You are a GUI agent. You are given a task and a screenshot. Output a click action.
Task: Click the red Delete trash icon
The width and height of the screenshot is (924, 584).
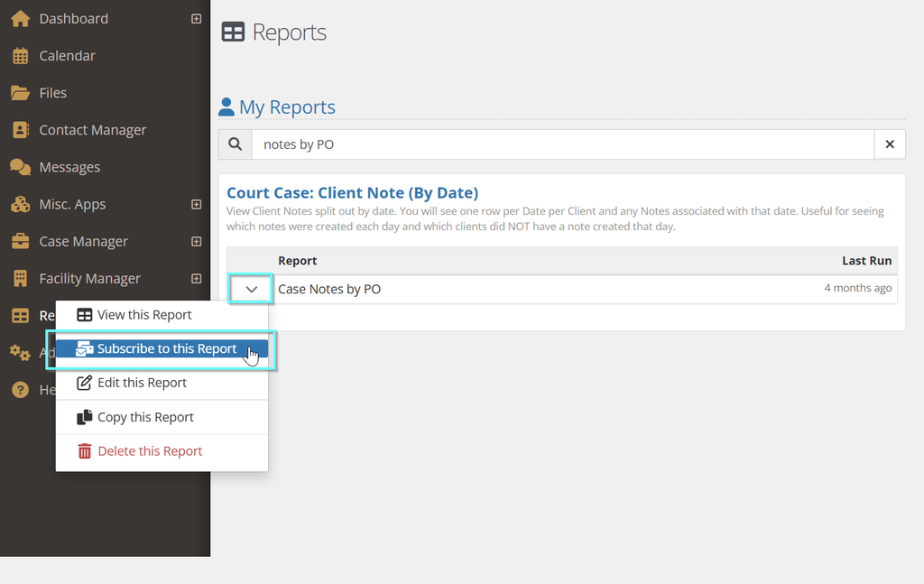[84, 451]
